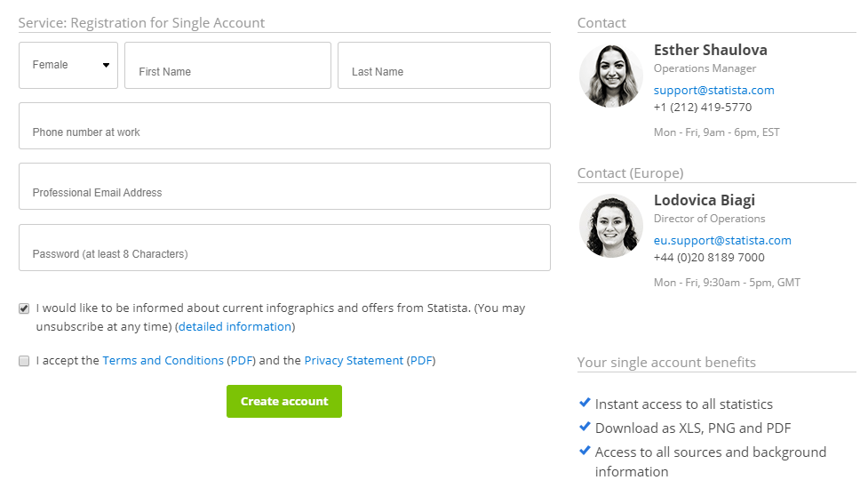Focus the First Name field
The height and width of the screenshot is (496, 868).
coord(227,65)
